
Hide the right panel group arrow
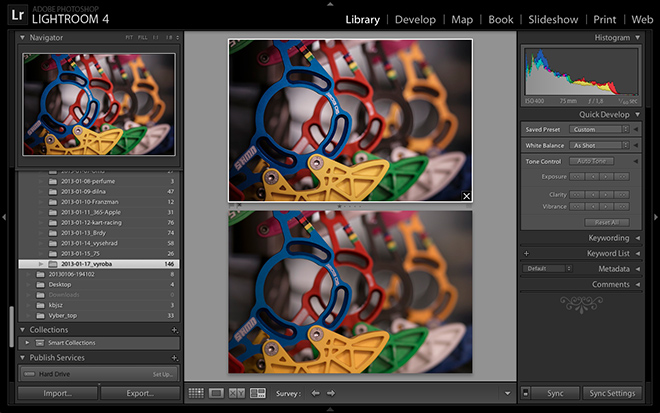point(656,217)
